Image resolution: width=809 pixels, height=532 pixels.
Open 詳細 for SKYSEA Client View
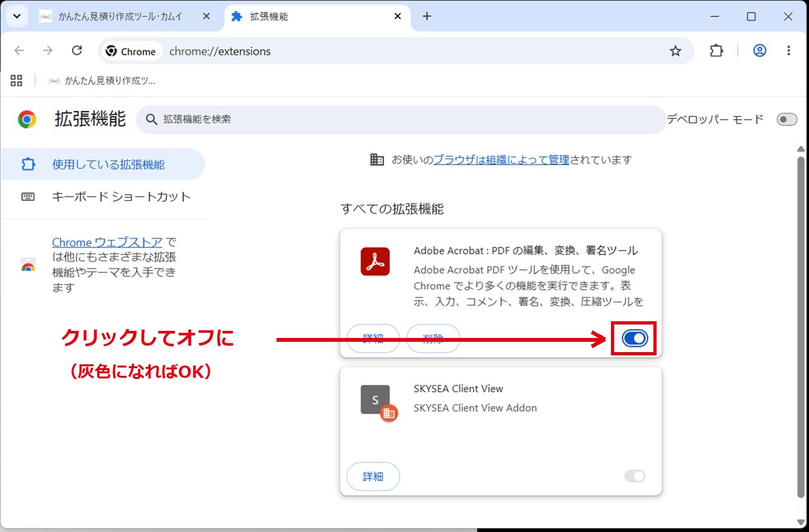point(373,476)
